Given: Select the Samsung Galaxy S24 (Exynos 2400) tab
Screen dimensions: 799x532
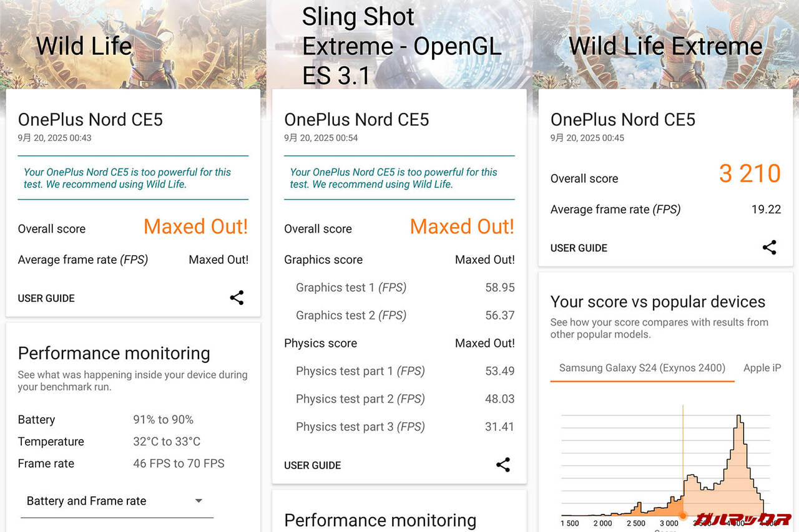Looking at the screenshot, I should point(642,368).
